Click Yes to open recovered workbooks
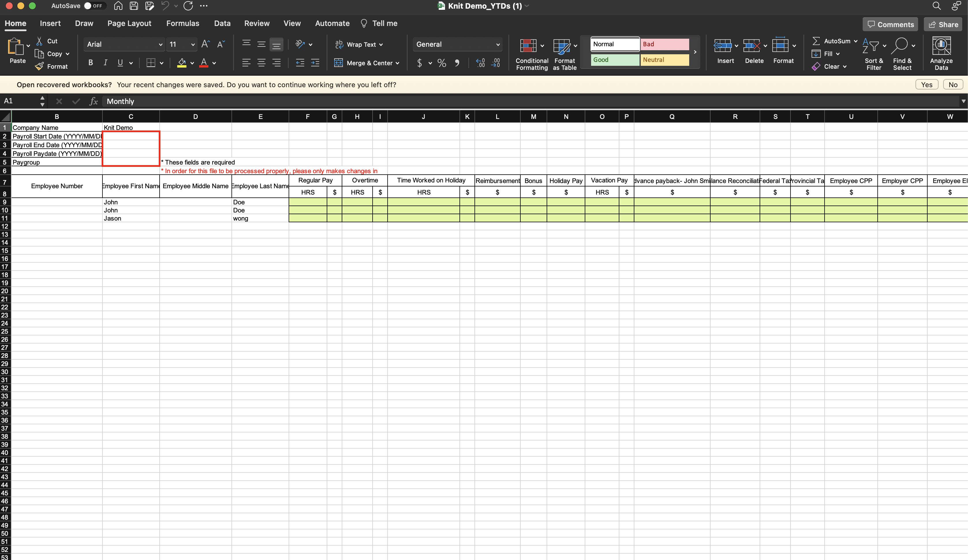This screenshot has width=968, height=560. tap(926, 85)
